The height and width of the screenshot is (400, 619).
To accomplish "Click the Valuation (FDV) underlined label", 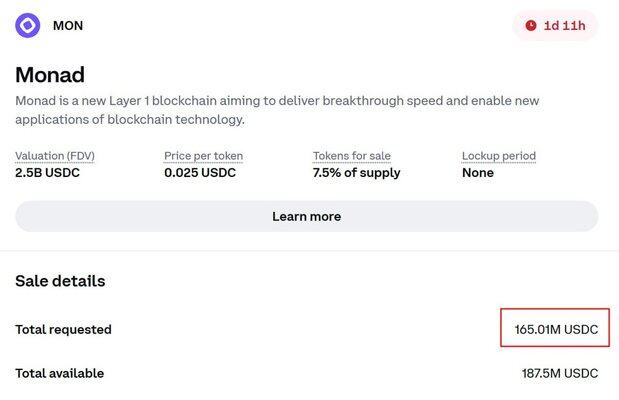I will point(55,156).
